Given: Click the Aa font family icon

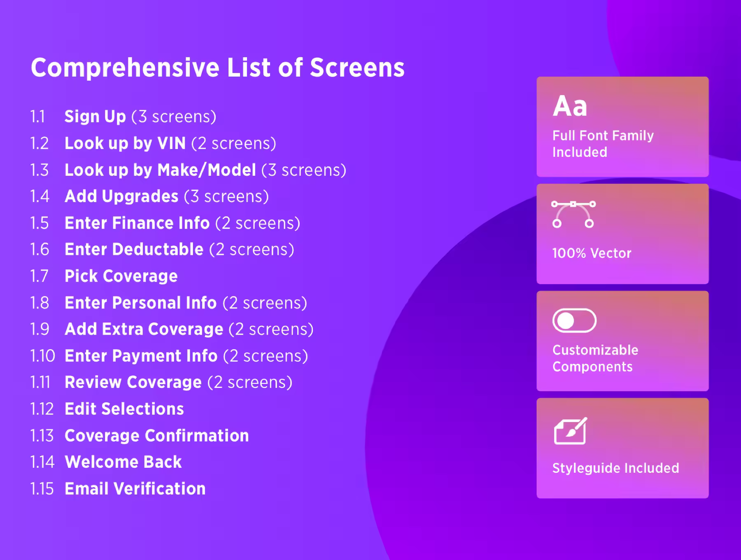Looking at the screenshot, I should (x=570, y=106).
